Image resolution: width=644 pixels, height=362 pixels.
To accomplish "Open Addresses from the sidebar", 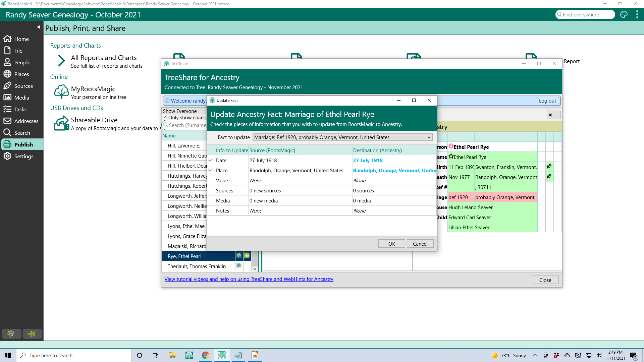I will pos(21,121).
